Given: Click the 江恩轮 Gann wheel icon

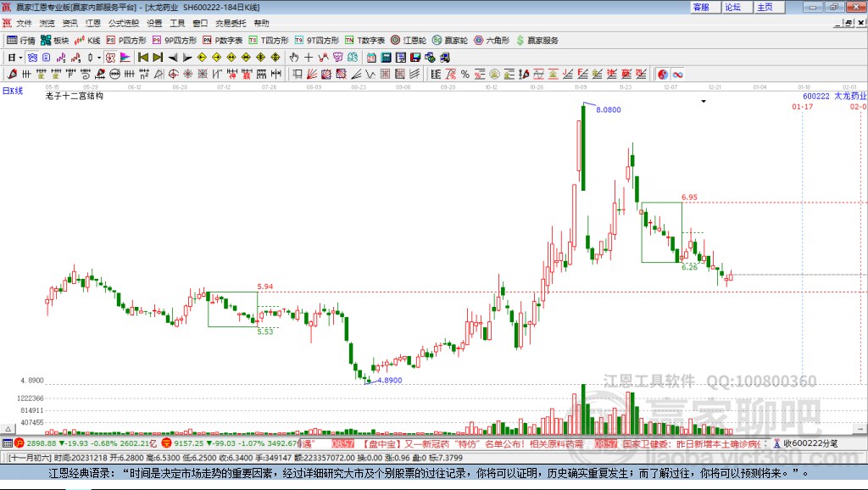Looking at the screenshot, I should coord(409,40).
